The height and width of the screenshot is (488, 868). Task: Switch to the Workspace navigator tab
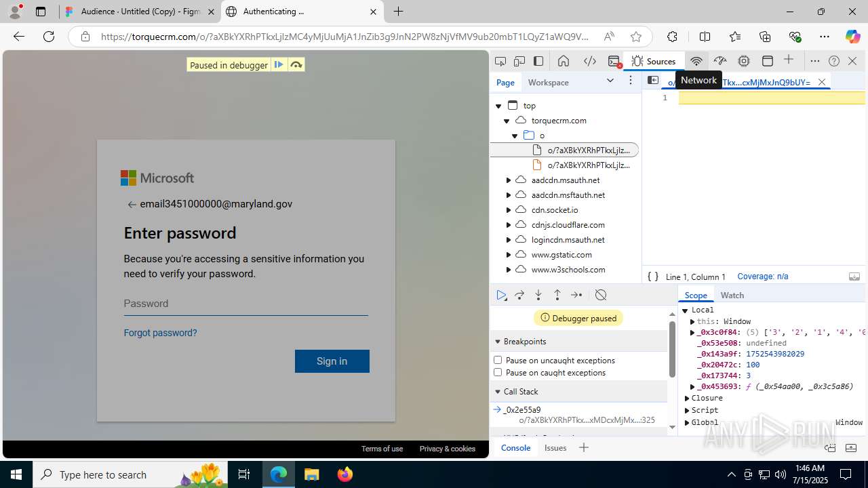[x=549, y=82]
